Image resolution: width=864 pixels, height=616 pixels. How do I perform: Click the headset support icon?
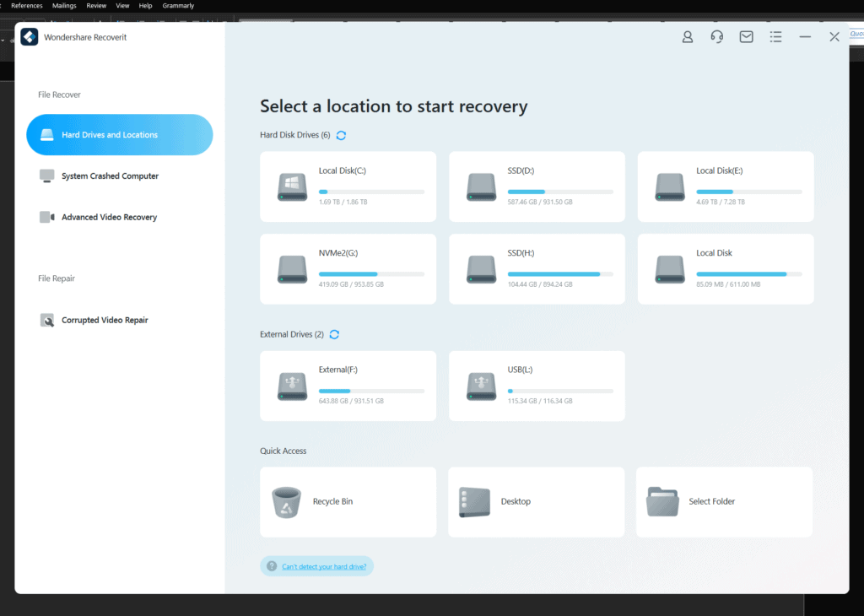pos(717,37)
